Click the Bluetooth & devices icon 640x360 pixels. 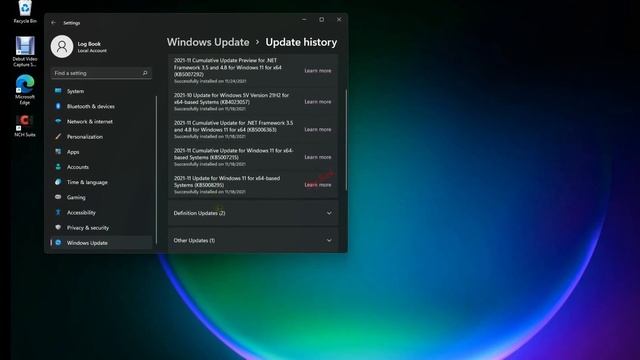58,106
